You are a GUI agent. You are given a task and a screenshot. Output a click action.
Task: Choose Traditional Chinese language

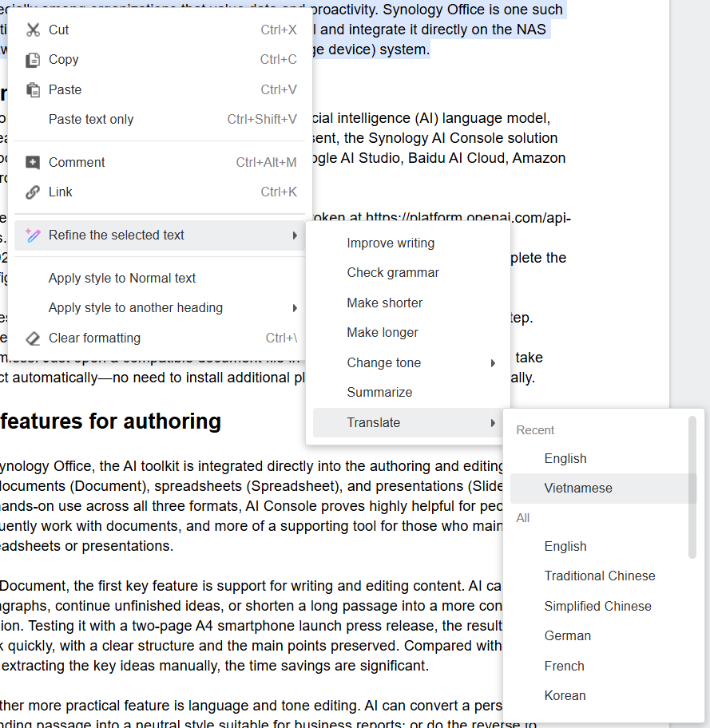pos(600,576)
